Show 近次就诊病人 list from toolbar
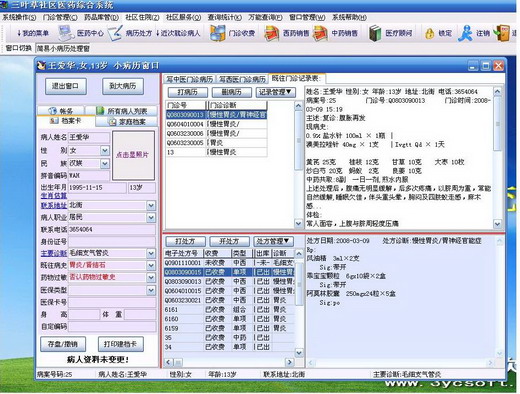This screenshot has width=520, height=394. 178,33
